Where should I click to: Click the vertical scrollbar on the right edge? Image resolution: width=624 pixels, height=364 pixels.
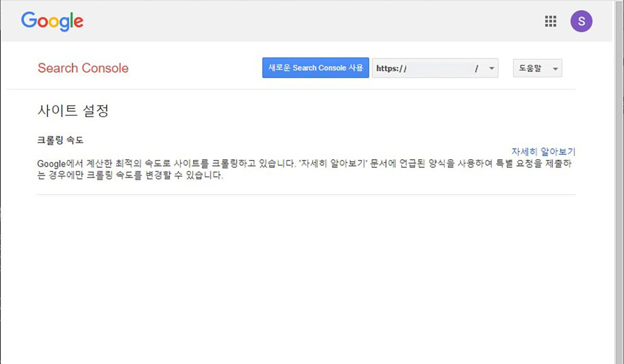click(619, 182)
